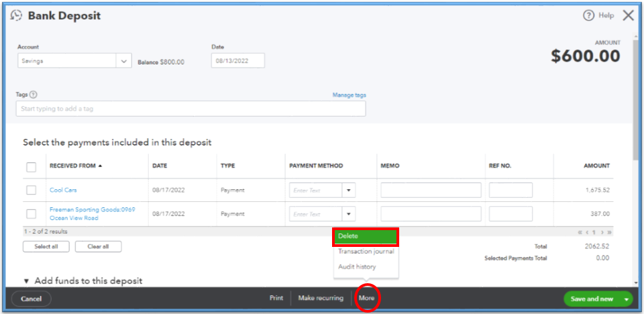Click More in the bottom bar
Image resolution: width=644 pixels, height=314 pixels.
click(366, 298)
